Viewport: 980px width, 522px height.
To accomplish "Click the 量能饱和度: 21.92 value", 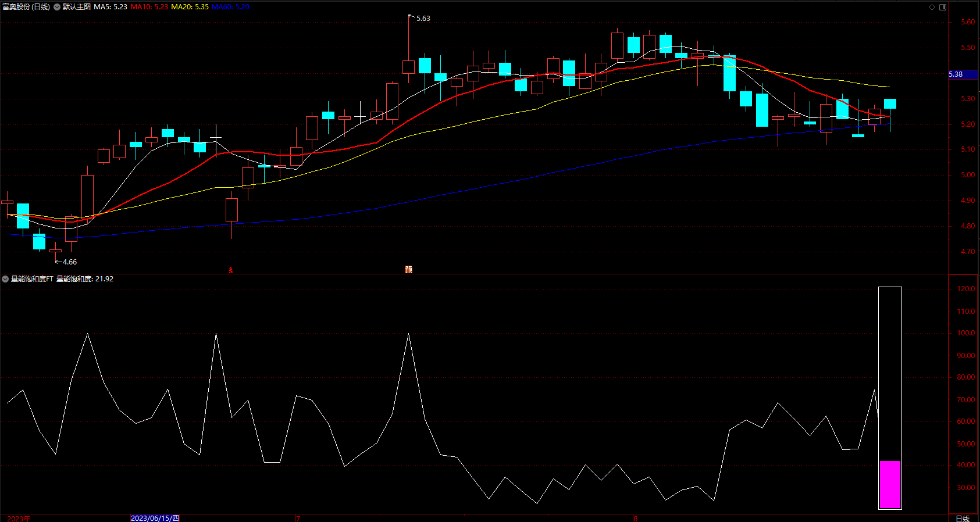I will [85, 279].
